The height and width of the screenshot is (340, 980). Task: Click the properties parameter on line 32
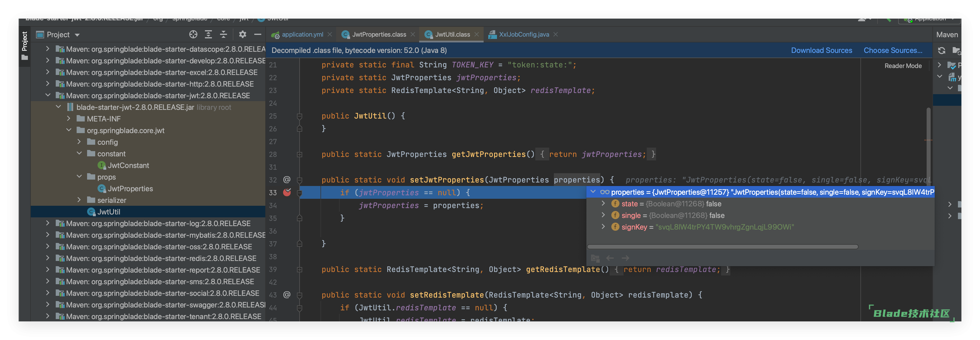click(577, 180)
